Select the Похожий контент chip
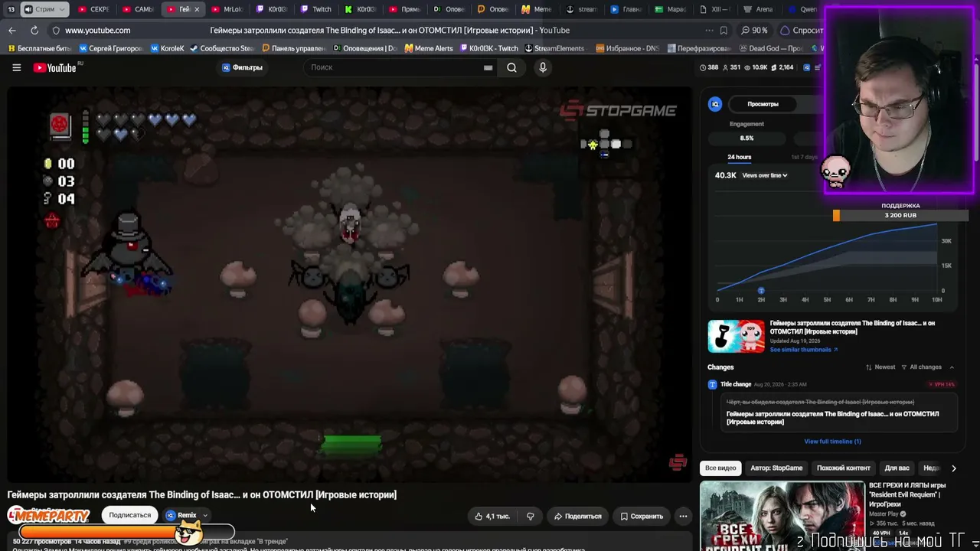This screenshot has height=551, width=980. click(x=843, y=468)
